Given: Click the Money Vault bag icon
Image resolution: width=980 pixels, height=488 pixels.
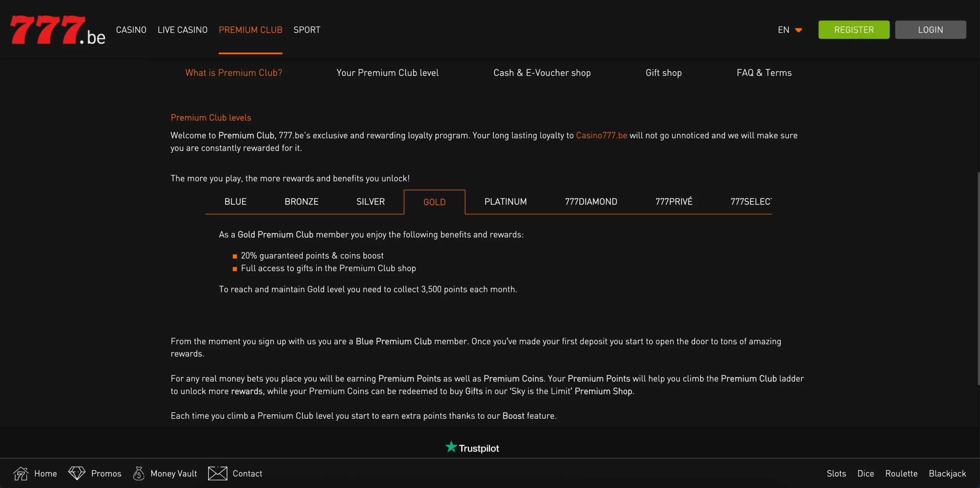Looking at the screenshot, I should [139, 473].
